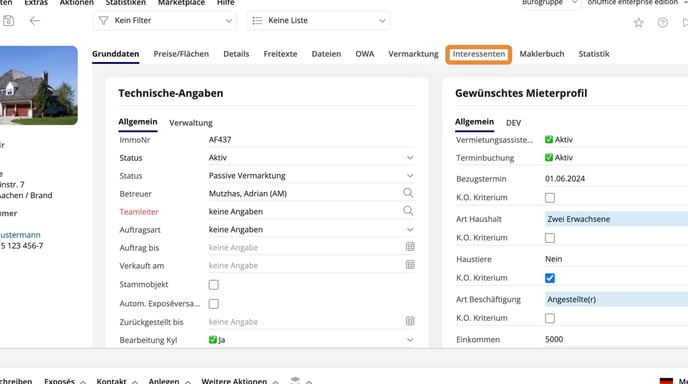Image resolution: width=688 pixels, height=384 pixels.
Task: Click the Gewünschtes Mieterprofil heading
Action: pyautogui.click(x=521, y=93)
